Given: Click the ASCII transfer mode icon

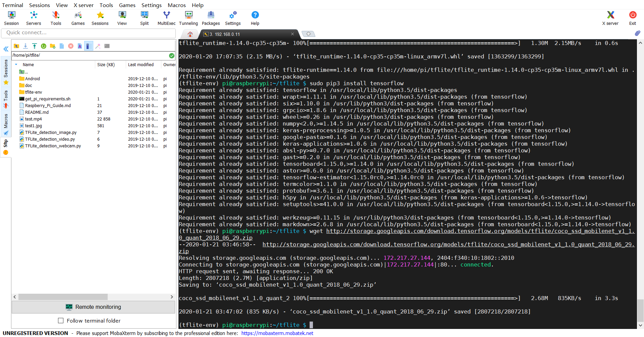Looking at the screenshot, I should [79, 46].
